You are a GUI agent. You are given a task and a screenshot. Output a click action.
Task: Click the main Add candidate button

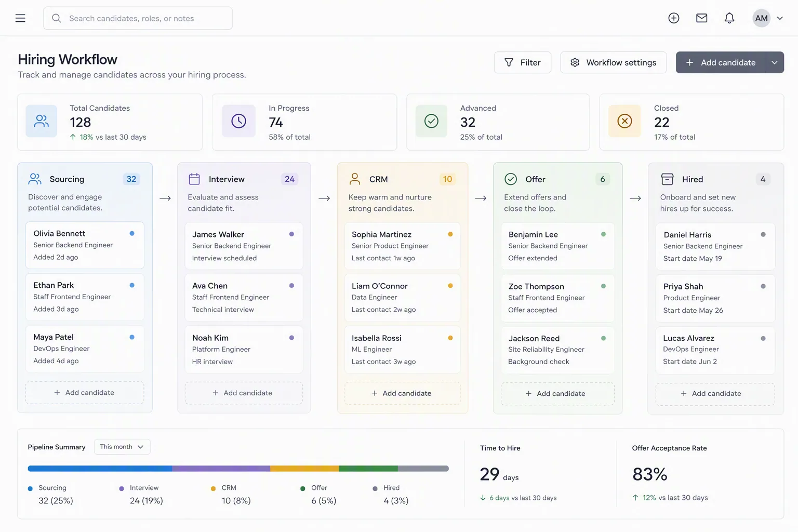[720, 62]
